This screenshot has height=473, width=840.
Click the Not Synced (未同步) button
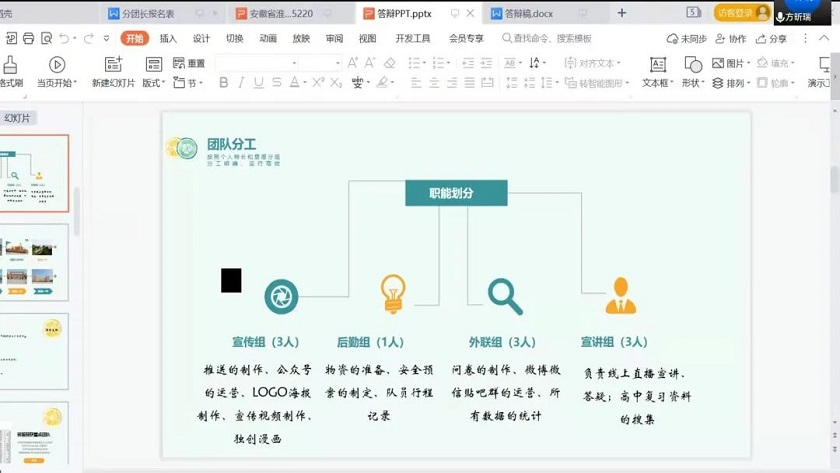686,39
